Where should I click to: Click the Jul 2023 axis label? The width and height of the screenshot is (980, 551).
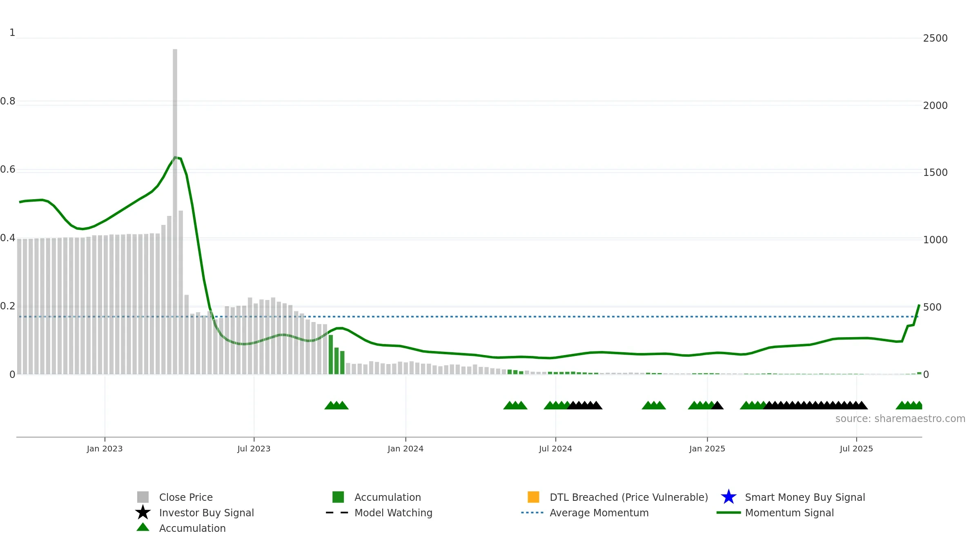(254, 449)
